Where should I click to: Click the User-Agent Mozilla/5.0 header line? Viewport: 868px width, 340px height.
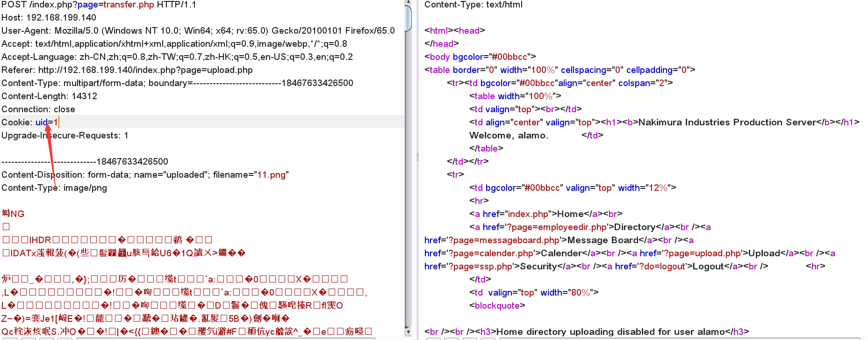click(198, 31)
